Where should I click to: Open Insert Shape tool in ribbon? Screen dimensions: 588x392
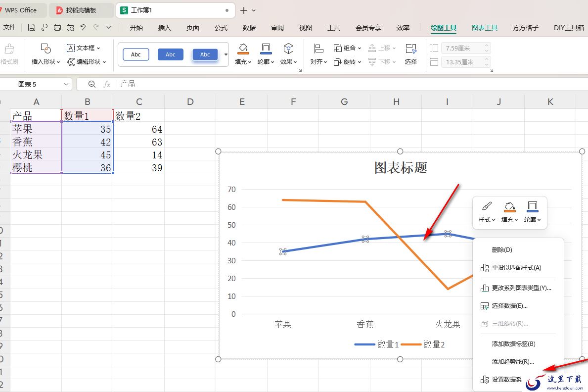46,54
